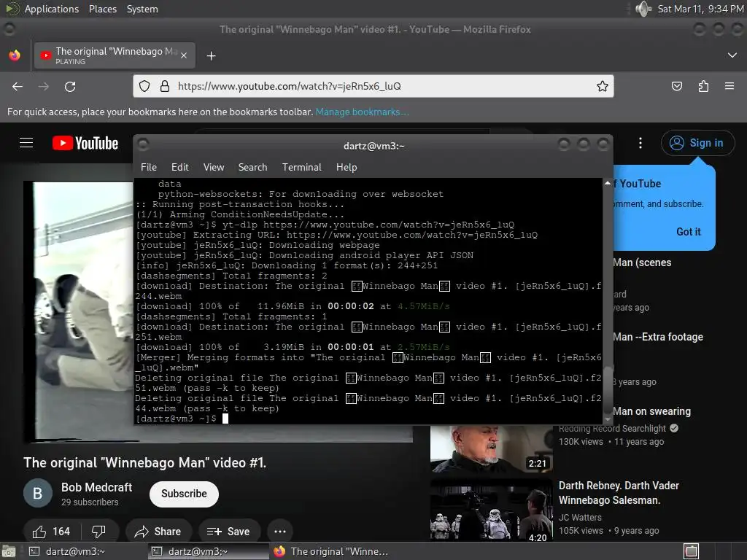Open the clock showing Sat Mar 11
Viewport: 747px width, 560px height.
[x=700, y=9]
